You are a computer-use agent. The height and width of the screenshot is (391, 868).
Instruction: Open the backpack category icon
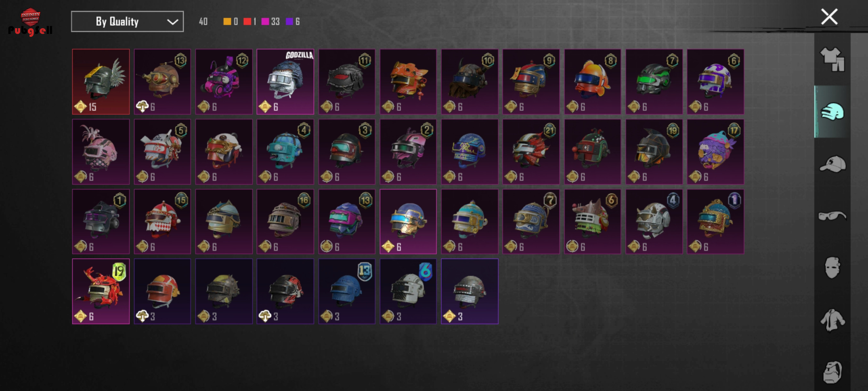(832, 372)
